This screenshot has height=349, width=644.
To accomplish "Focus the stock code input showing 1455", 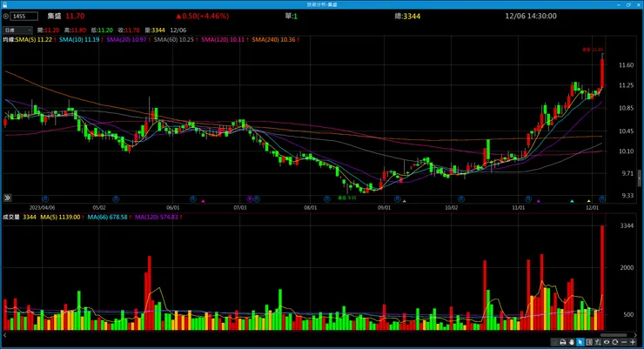I will [24, 17].
